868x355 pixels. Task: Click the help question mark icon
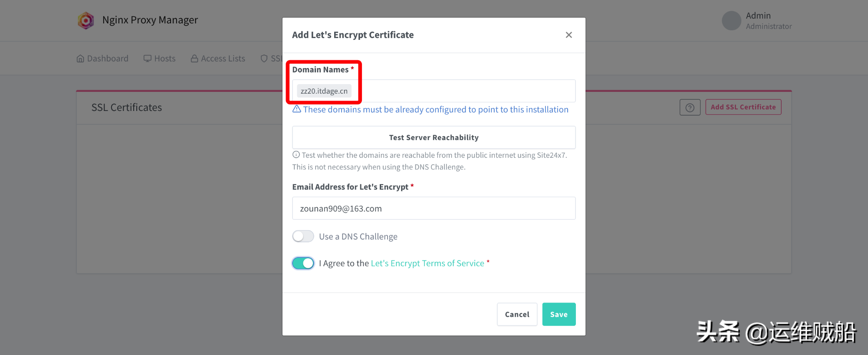690,107
